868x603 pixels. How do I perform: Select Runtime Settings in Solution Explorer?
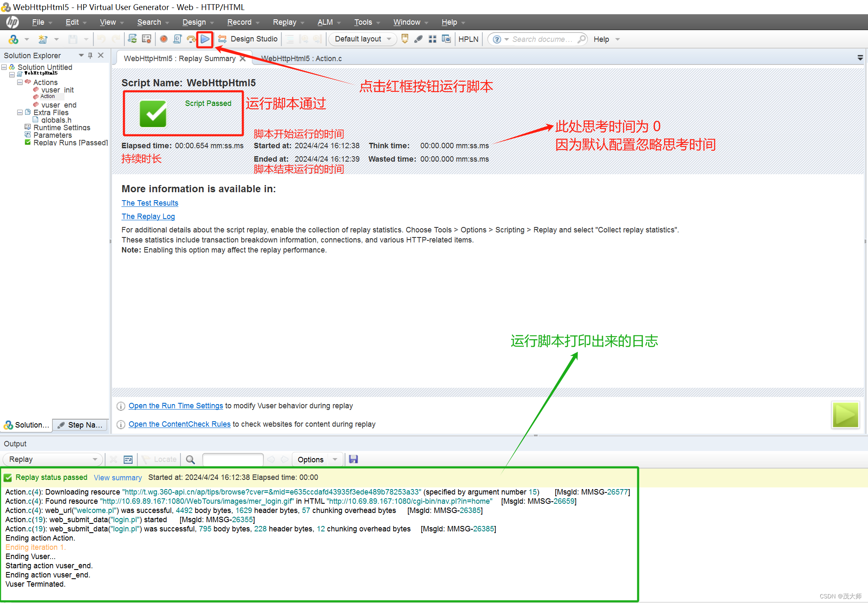(62, 127)
